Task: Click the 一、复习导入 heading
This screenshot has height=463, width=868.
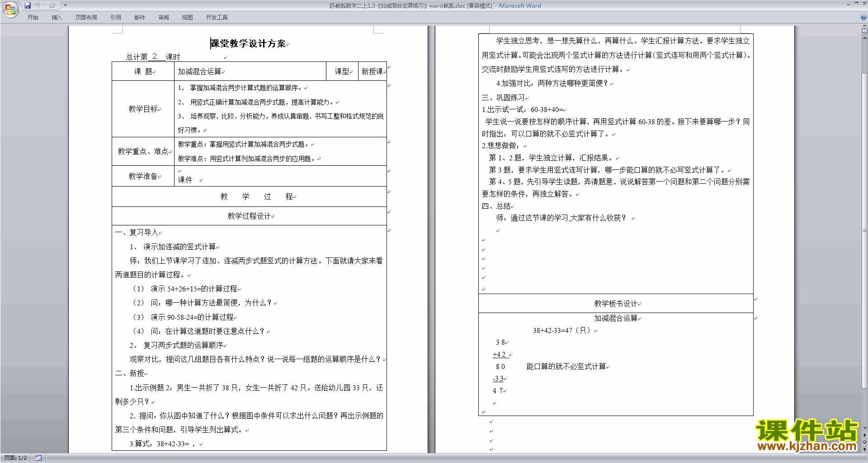Action: coord(137,232)
